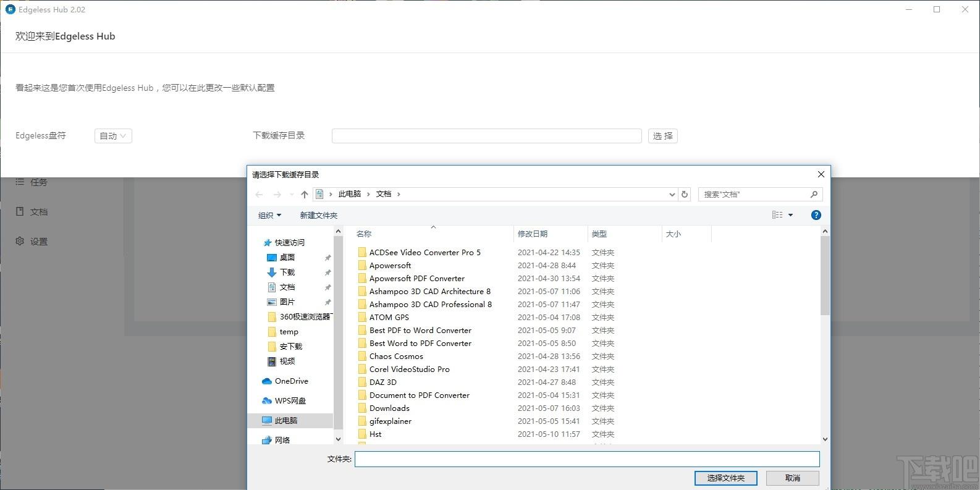Click the 文件夹 name input field
This screenshot has height=490, width=980.
point(587,459)
